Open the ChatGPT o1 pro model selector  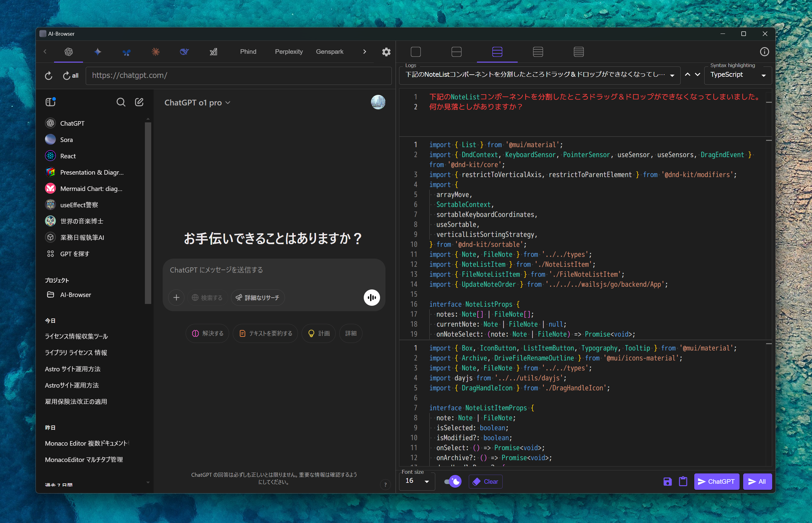tap(197, 102)
